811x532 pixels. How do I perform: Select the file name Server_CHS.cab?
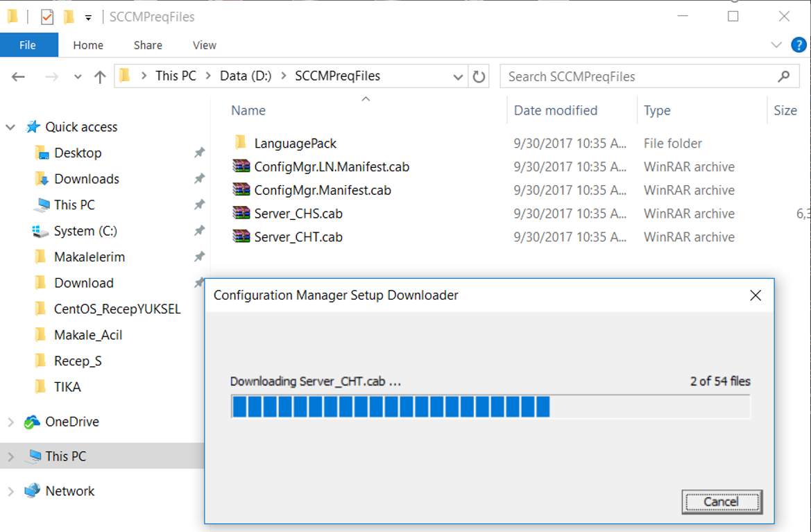[298, 214]
